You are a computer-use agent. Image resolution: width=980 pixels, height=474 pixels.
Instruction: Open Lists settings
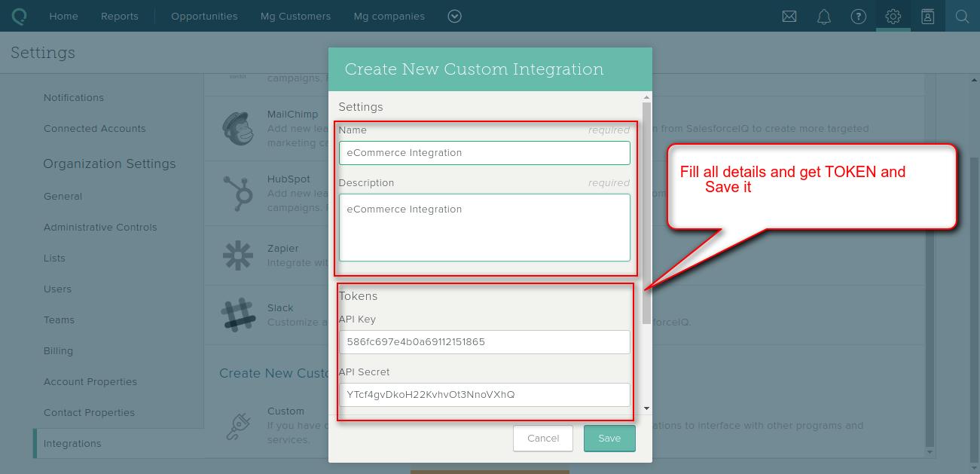(x=55, y=258)
